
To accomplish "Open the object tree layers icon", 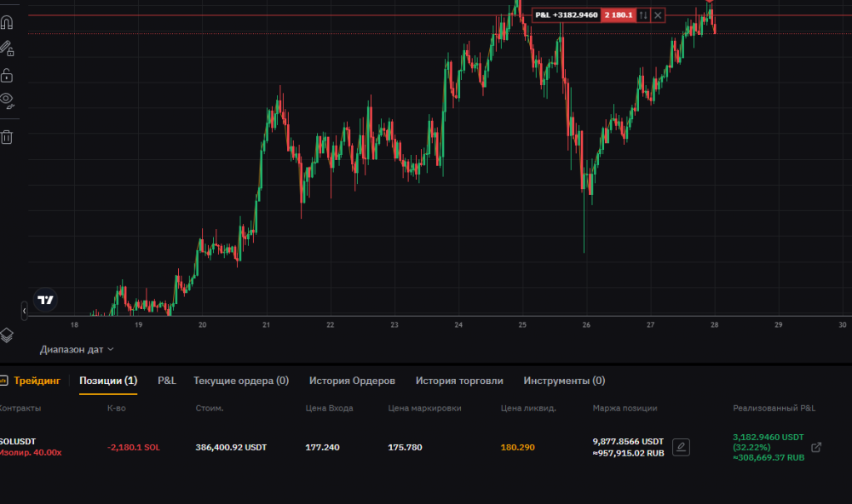I will [7, 335].
